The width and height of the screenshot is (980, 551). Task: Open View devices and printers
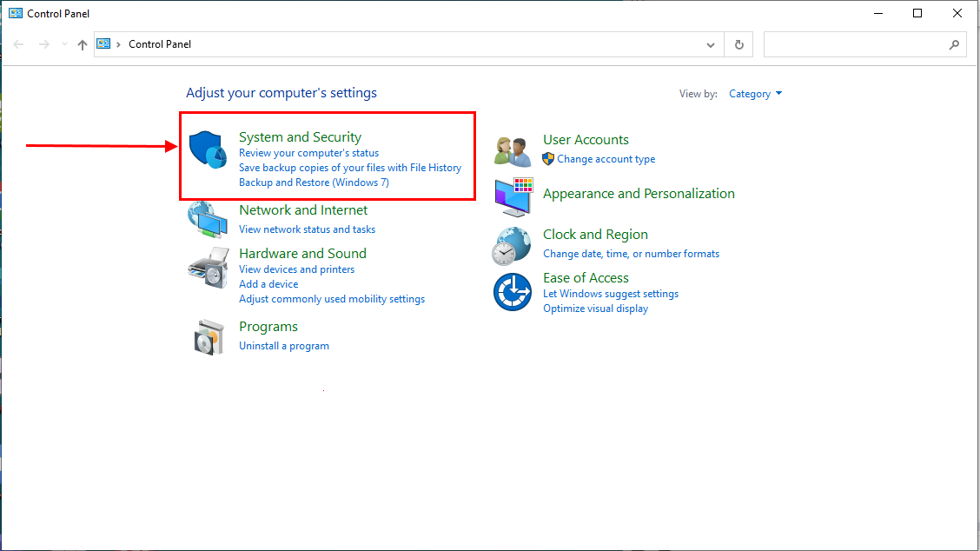pos(296,269)
